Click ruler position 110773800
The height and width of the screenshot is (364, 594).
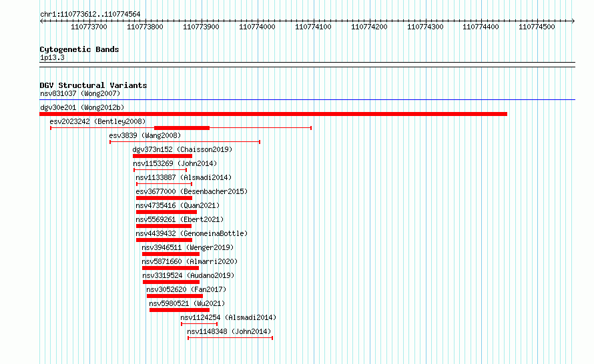145,27
